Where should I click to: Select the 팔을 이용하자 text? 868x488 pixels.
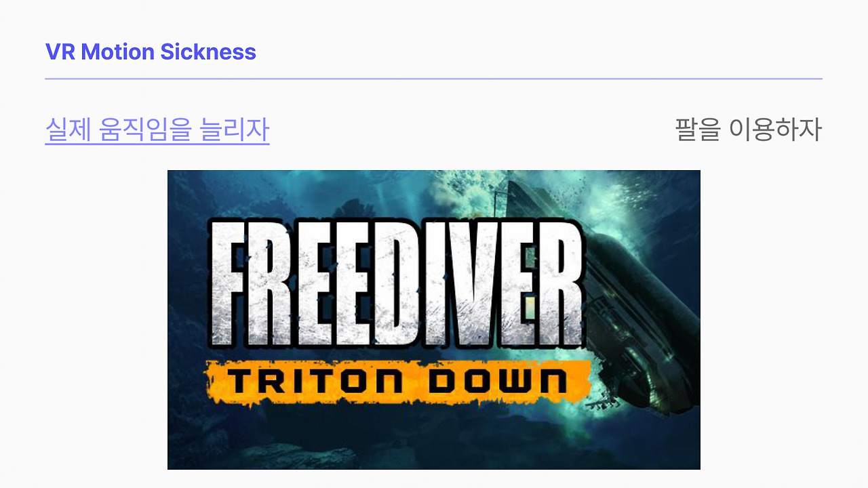point(749,129)
